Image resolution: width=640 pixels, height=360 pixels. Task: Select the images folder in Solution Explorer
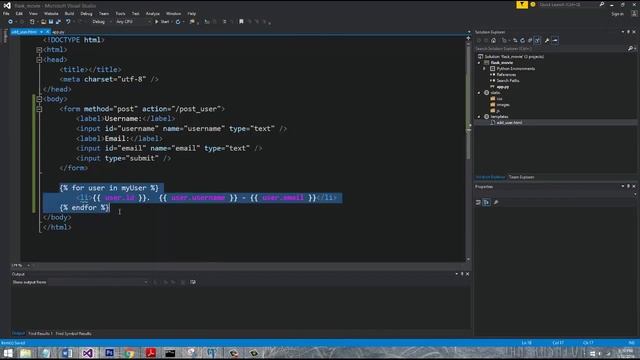(503, 104)
